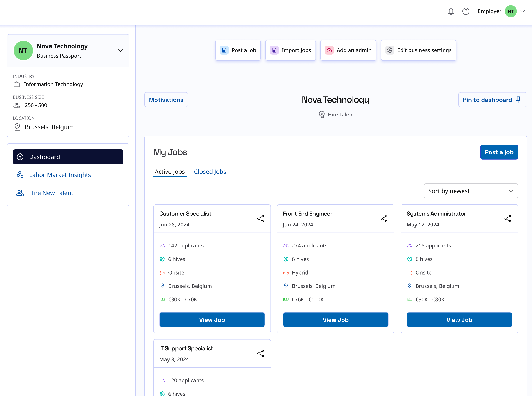The image size is (532, 396).
Task: Click the Jun 28, 2024 date
Action: [174, 225]
